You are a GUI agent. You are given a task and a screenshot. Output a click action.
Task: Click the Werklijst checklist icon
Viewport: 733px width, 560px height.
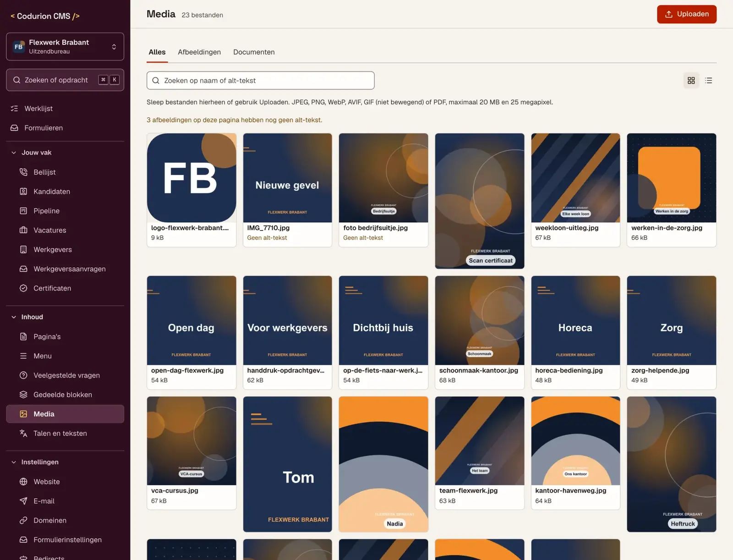coord(15,109)
